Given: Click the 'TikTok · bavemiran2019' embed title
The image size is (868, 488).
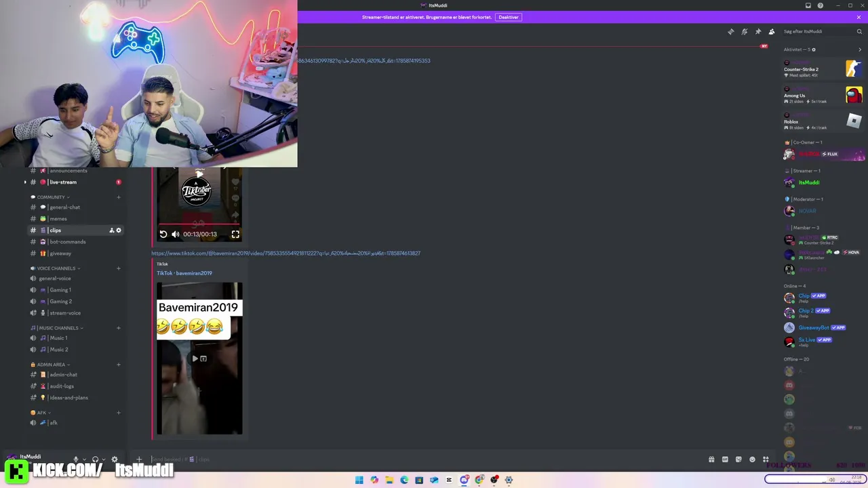Looking at the screenshot, I should pyautogui.click(x=184, y=273).
